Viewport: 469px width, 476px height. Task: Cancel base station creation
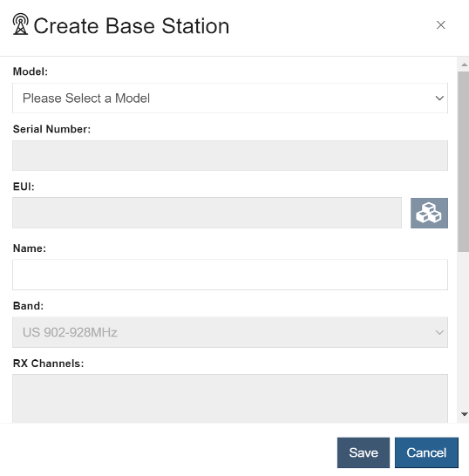click(426, 452)
